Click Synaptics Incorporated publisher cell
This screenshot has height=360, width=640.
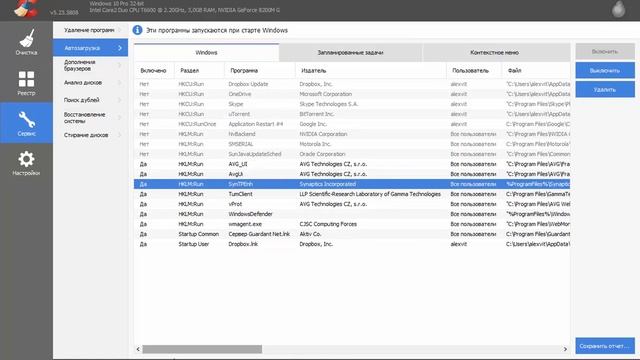[328, 184]
